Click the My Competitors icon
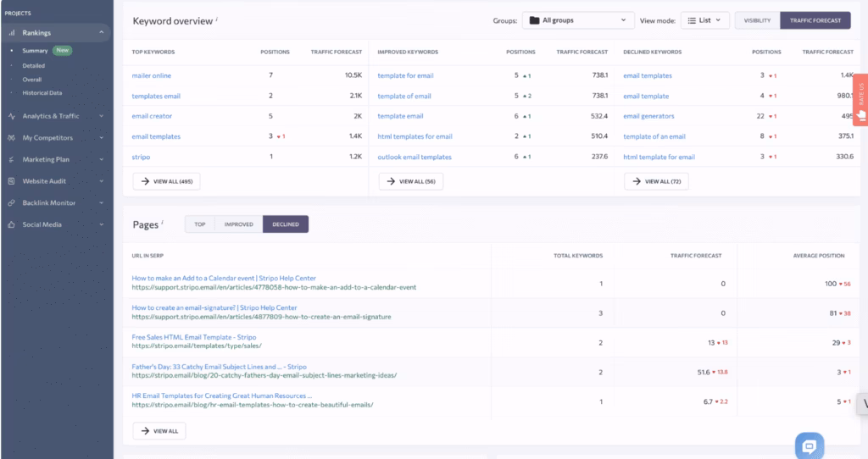Screen dimensions: 868x459 [12, 137]
